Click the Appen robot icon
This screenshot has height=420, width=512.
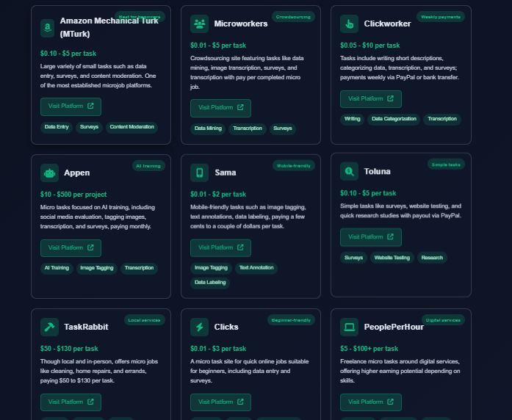pyautogui.click(x=49, y=173)
